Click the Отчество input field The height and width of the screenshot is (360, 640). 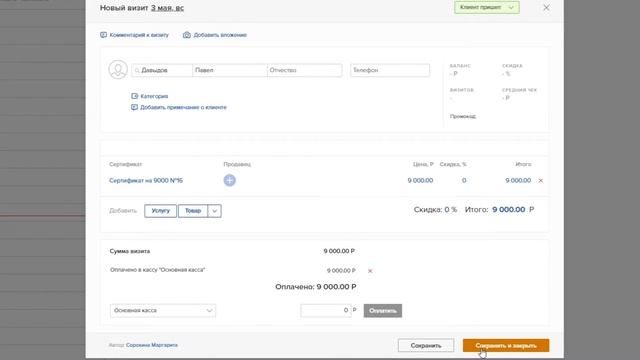pyautogui.click(x=304, y=70)
